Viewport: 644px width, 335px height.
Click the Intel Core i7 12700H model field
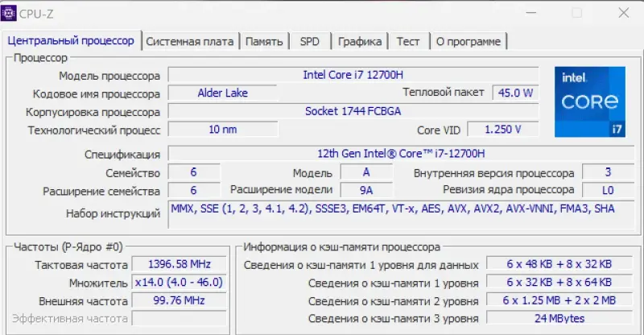click(x=353, y=75)
